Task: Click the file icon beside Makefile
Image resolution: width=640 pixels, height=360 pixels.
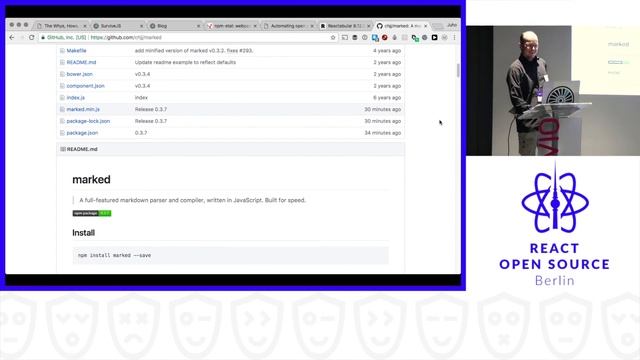Action: (62, 51)
